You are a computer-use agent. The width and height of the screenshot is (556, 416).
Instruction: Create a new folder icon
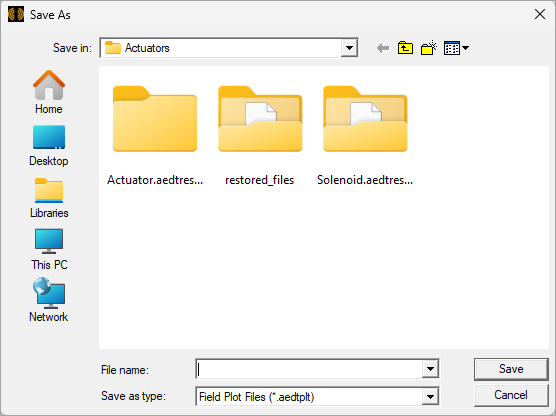click(x=429, y=48)
